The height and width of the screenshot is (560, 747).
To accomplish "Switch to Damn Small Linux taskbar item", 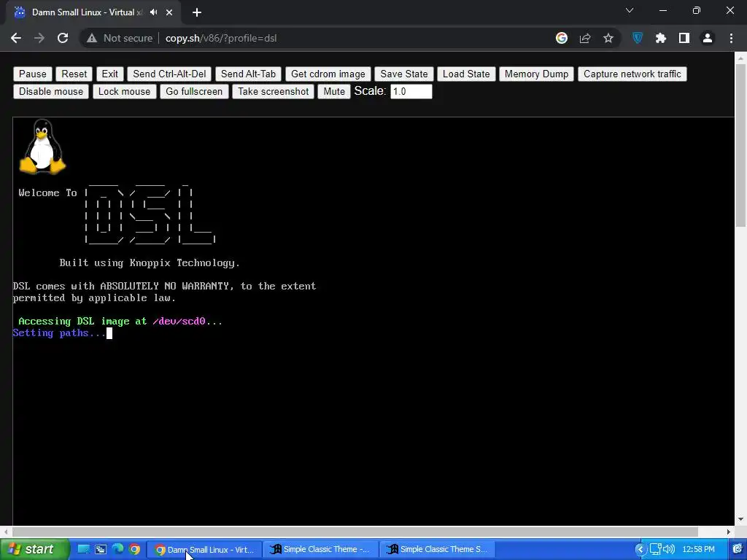I will coord(204,550).
